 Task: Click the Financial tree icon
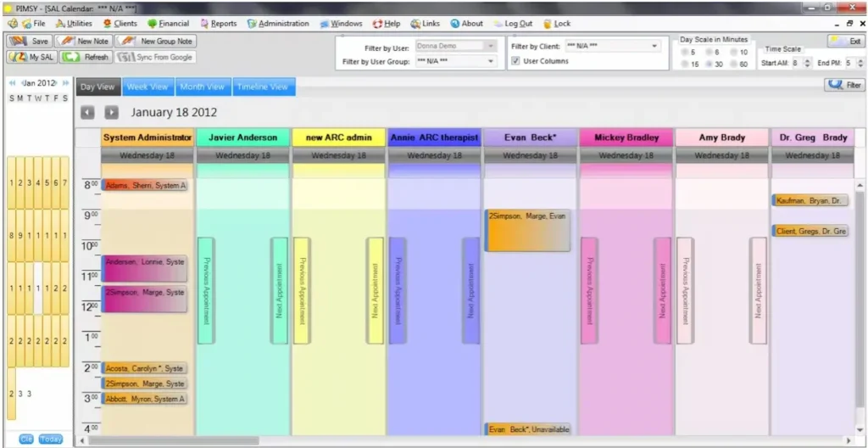point(153,24)
